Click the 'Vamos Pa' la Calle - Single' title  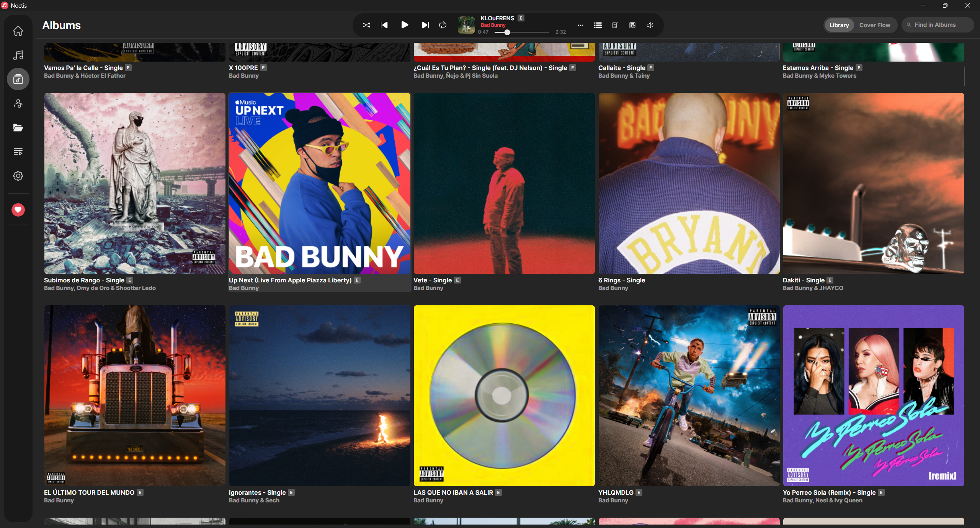point(83,68)
